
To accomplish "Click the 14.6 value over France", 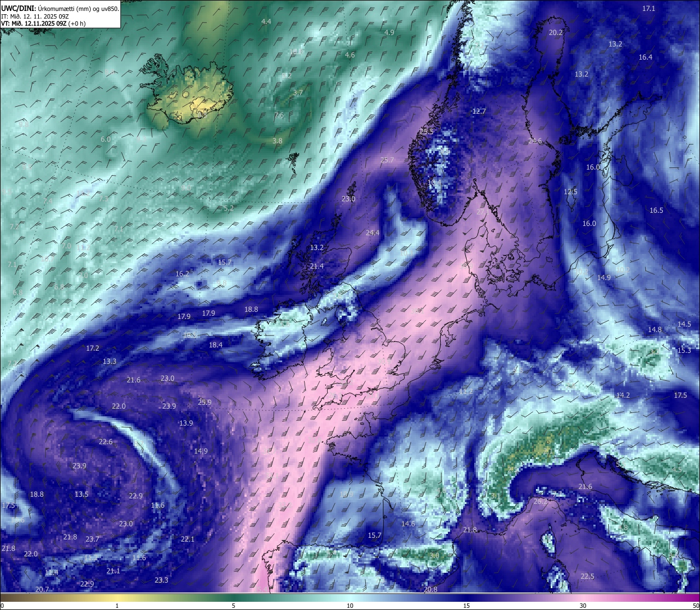I will click(x=408, y=524).
